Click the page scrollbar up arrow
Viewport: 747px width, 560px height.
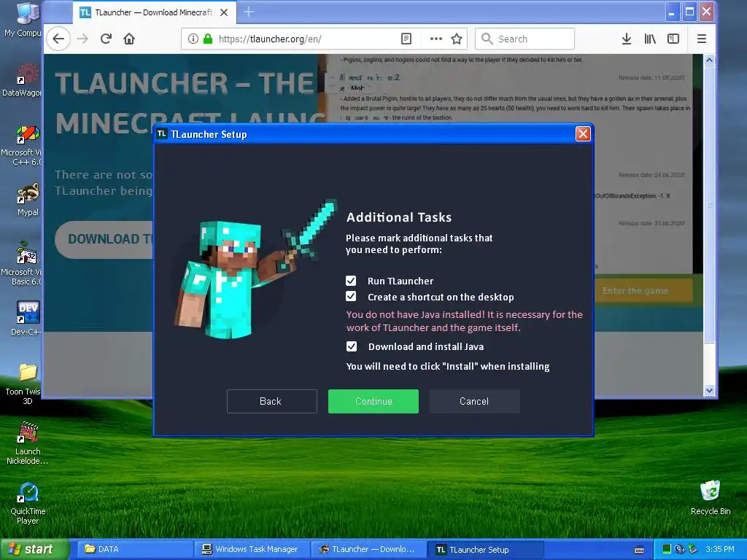pos(709,60)
